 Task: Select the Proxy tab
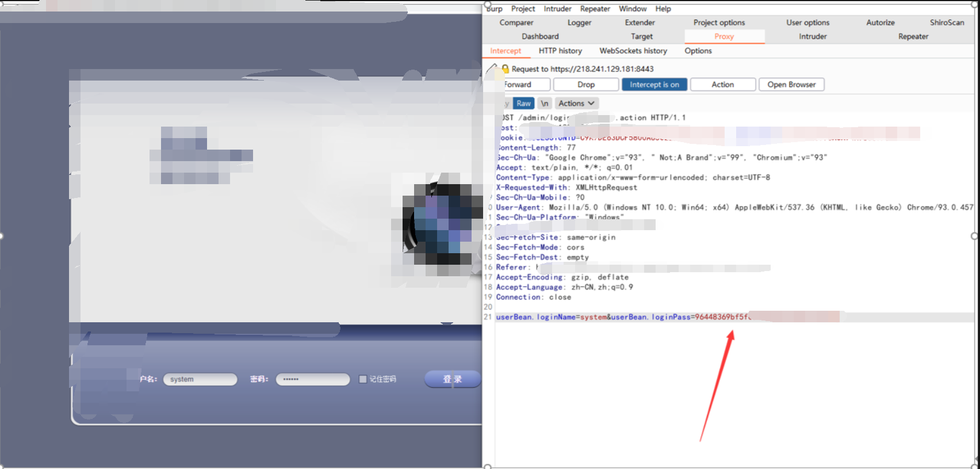click(x=724, y=36)
